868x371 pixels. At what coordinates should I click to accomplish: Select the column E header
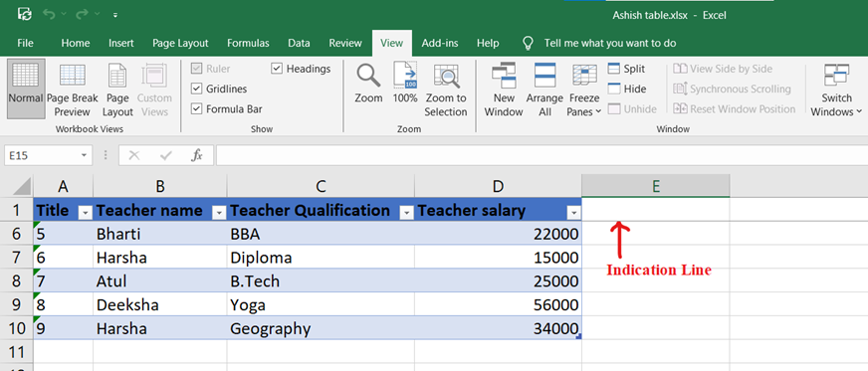(655, 186)
